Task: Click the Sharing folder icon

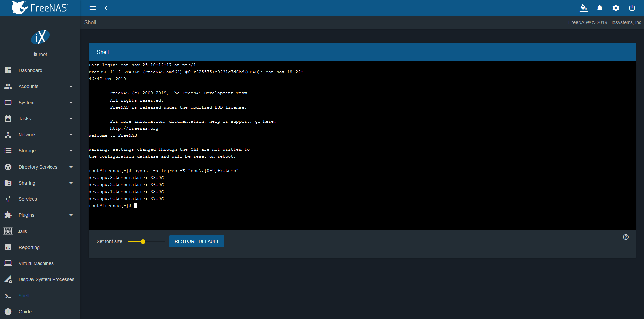Action: (8, 183)
